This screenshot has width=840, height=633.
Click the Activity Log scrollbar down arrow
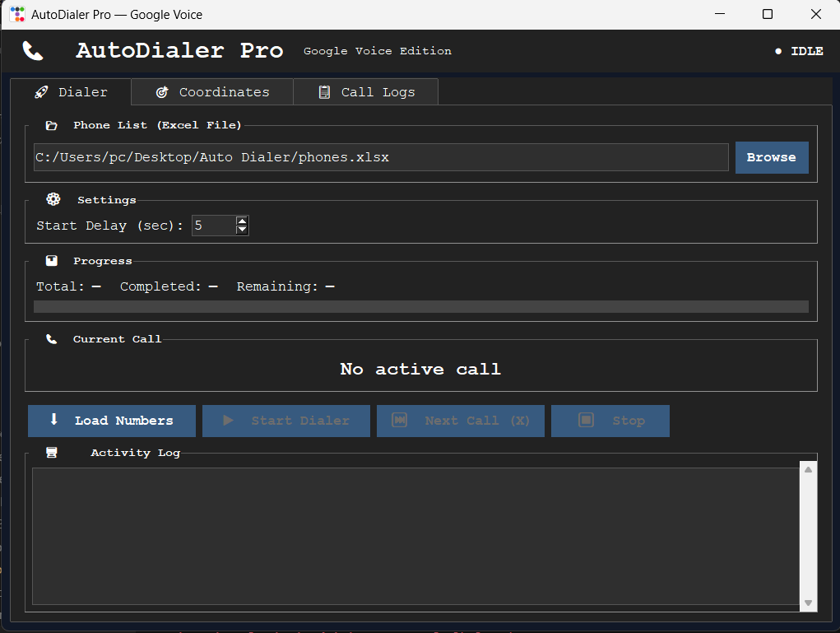[809, 603]
